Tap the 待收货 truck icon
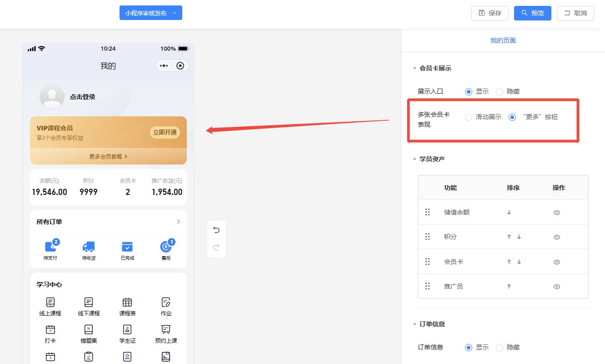The image size is (605, 364). pos(89,247)
